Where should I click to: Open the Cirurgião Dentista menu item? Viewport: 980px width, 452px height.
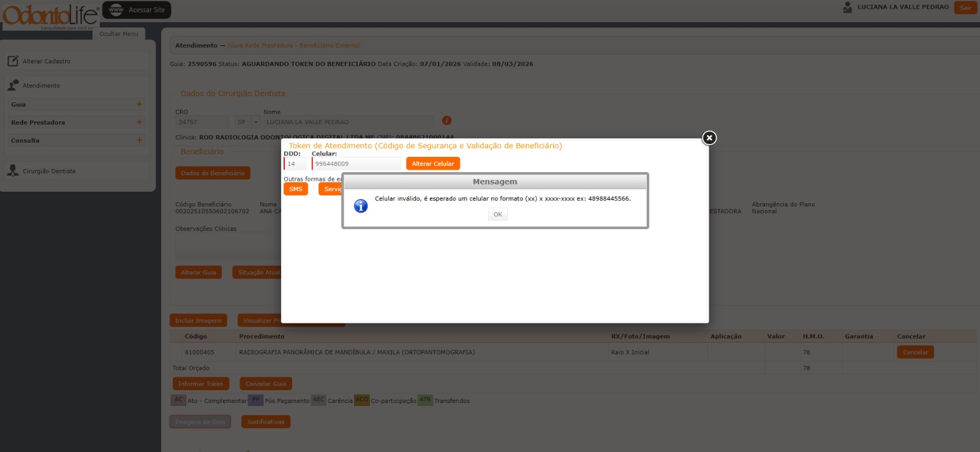tap(77, 170)
